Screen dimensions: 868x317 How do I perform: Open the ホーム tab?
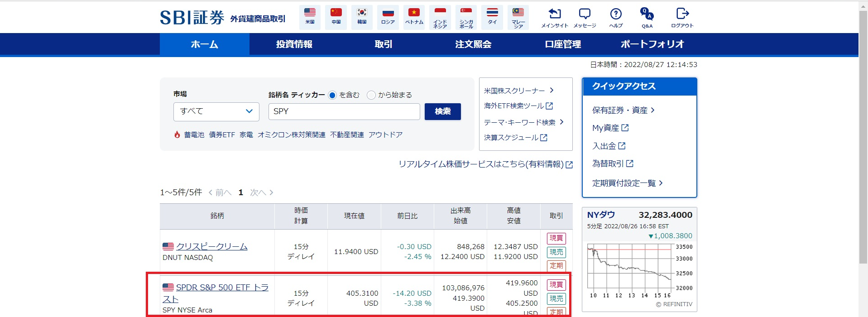[205, 44]
